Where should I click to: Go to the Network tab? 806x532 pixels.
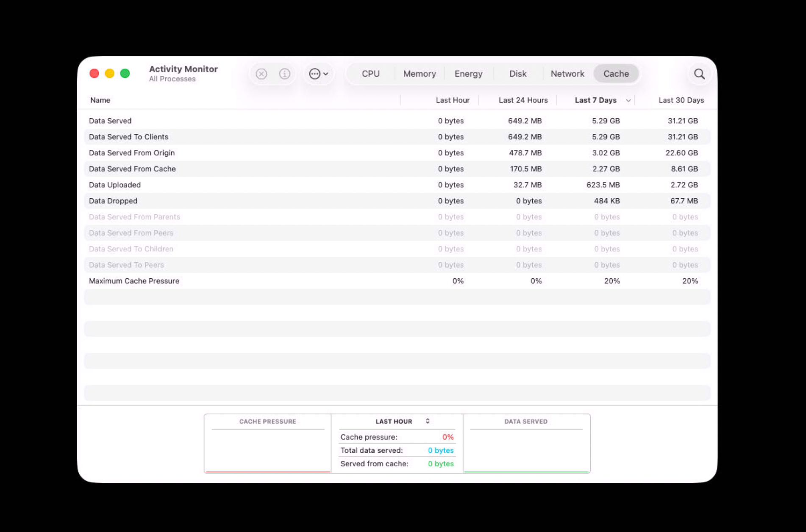pos(567,74)
